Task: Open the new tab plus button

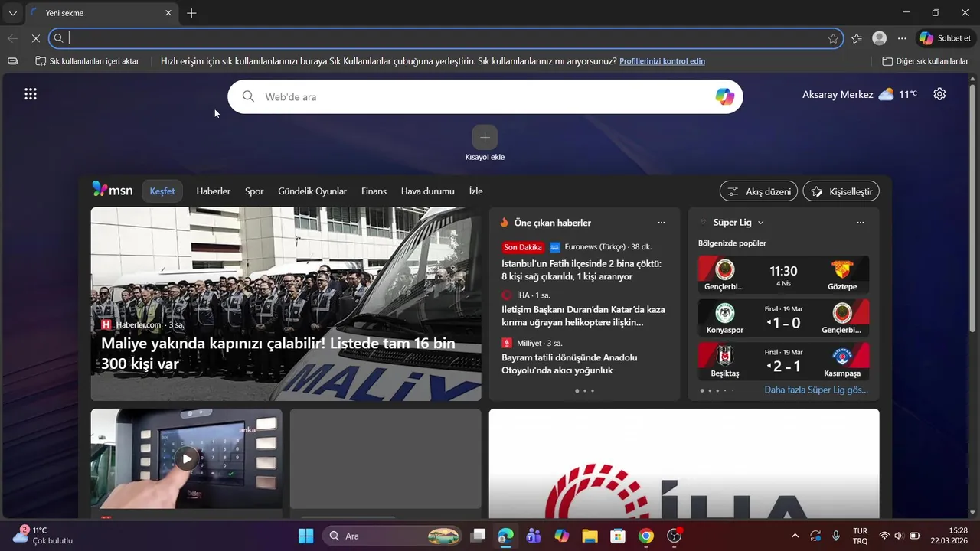Action: coord(191,13)
